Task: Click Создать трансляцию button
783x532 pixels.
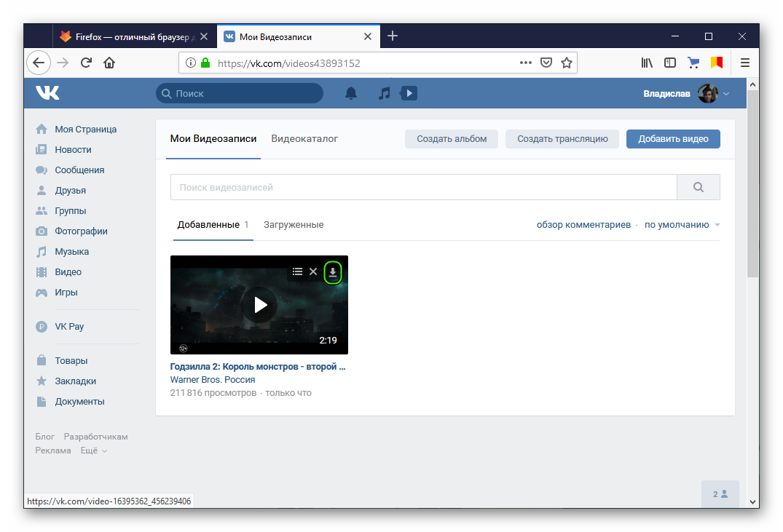Action: pyautogui.click(x=562, y=139)
